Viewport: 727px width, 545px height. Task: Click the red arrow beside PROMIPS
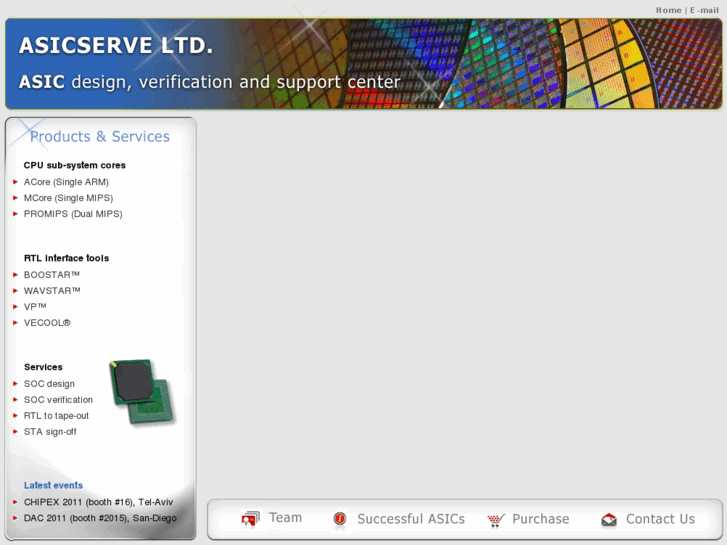click(15, 214)
